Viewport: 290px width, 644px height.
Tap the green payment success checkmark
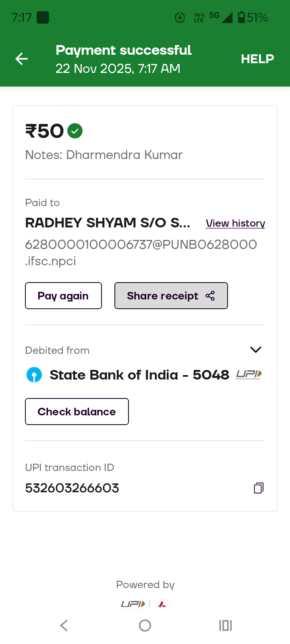(x=75, y=131)
